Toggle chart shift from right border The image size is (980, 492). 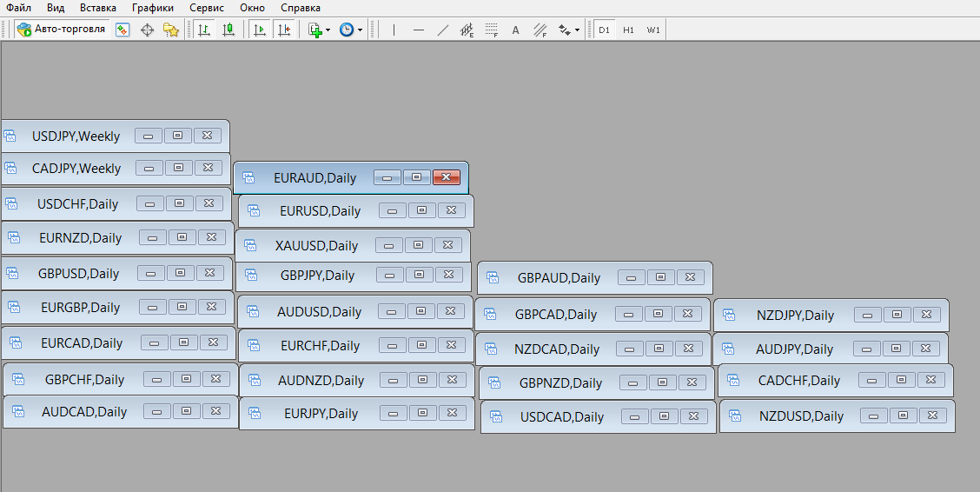[284, 30]
